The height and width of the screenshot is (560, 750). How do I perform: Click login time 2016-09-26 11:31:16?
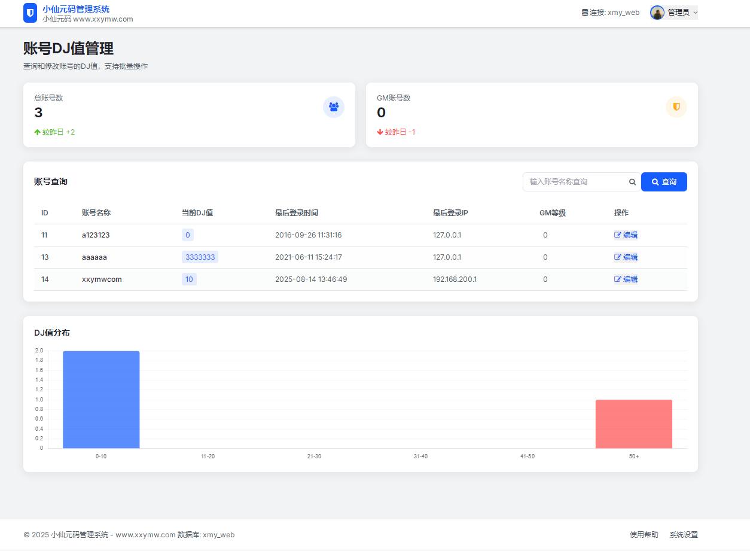point(308,235)
